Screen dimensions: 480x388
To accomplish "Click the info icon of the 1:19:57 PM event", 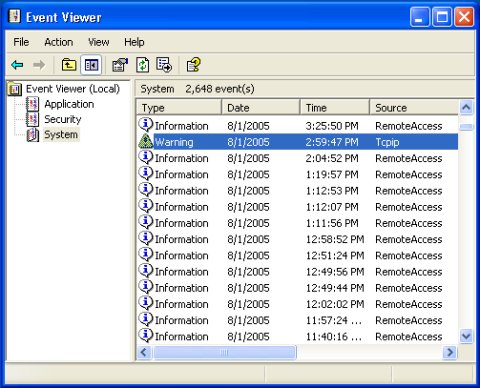I will [146, 173].
